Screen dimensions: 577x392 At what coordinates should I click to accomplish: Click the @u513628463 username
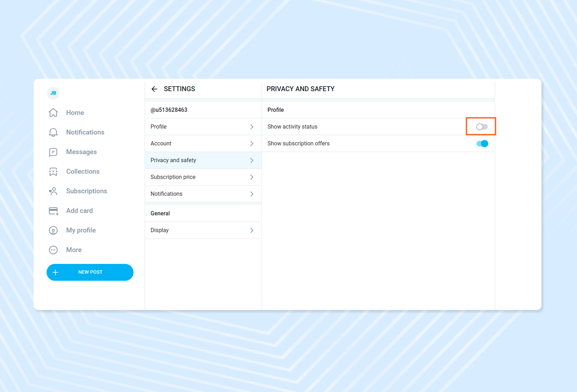point(169,110)
